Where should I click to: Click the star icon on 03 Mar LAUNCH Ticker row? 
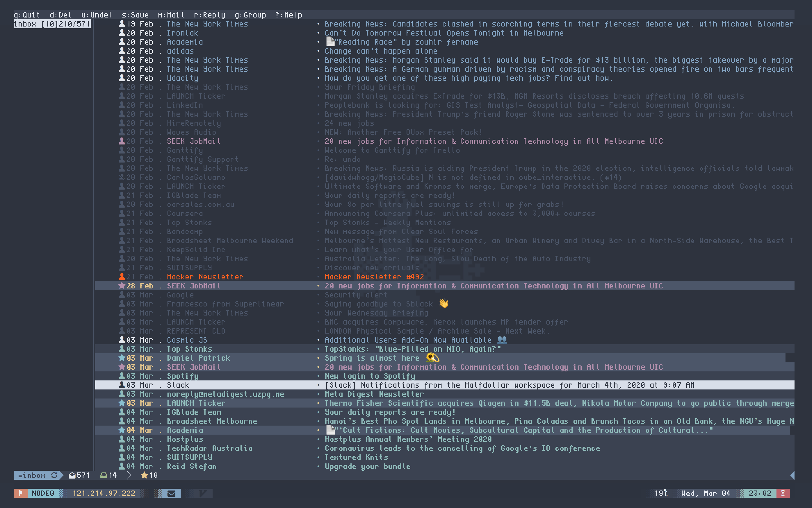click(x=122, y=403)
